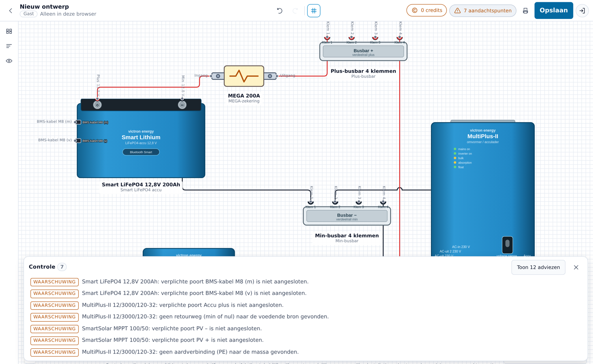Click the MultiPlus-II inverter on LED
This screenshot has width=593, height=364.
coord(455,154)
